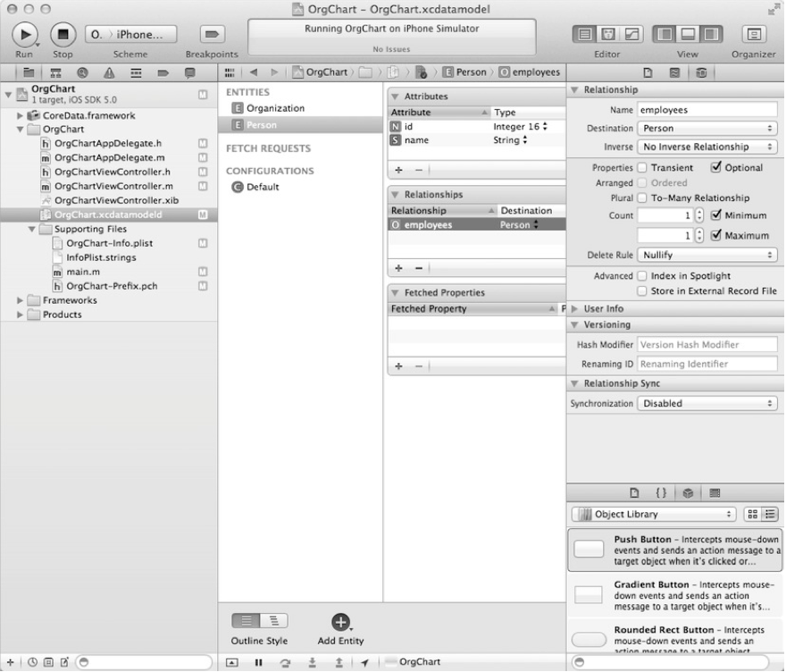The height and width of the screenshot is (672, 786).
Task: Pause program execution in debug bar
Action: pyautogui.click(x=259, y=662)
